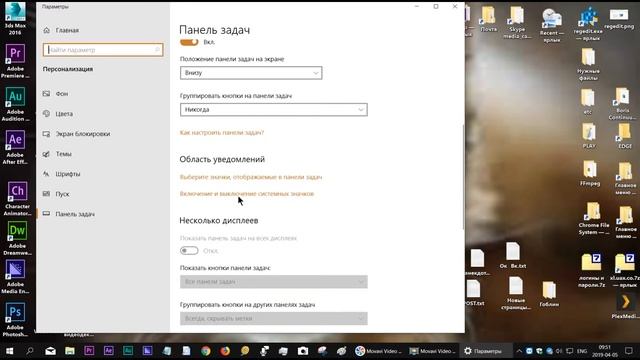Click the Гоблин folder on desktop

coord(549,294)
